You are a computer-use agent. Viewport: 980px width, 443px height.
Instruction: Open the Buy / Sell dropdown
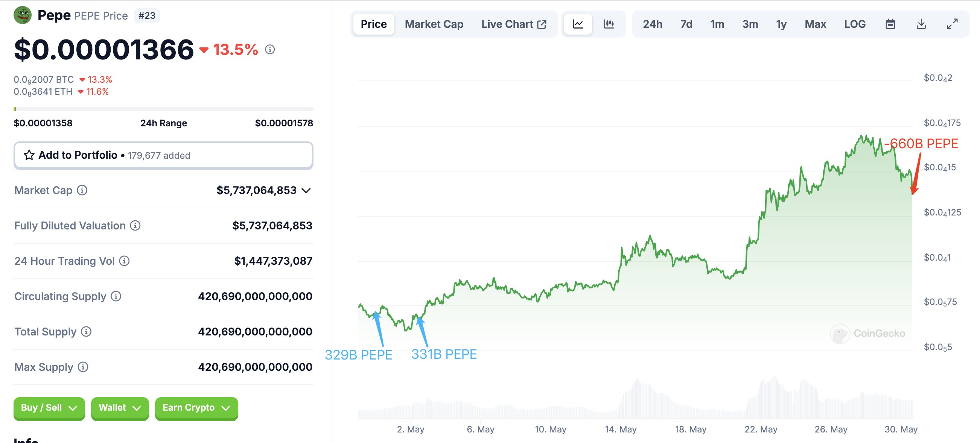(49, 408)
